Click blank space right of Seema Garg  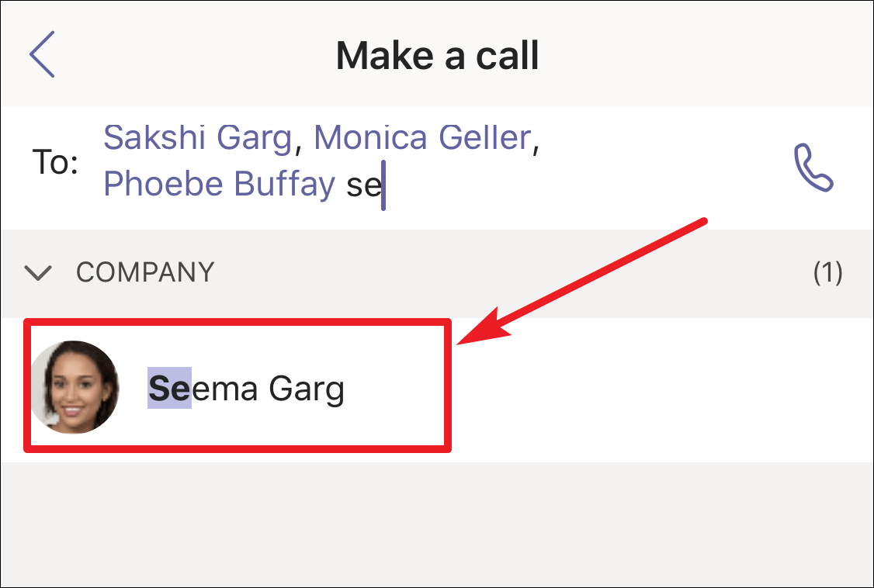[657, 389]
